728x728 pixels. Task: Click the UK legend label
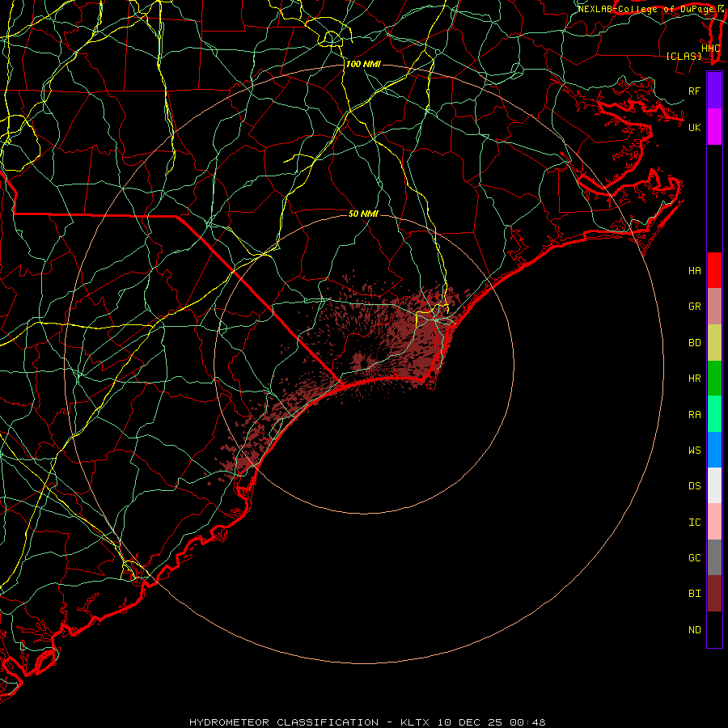[695, 127]
